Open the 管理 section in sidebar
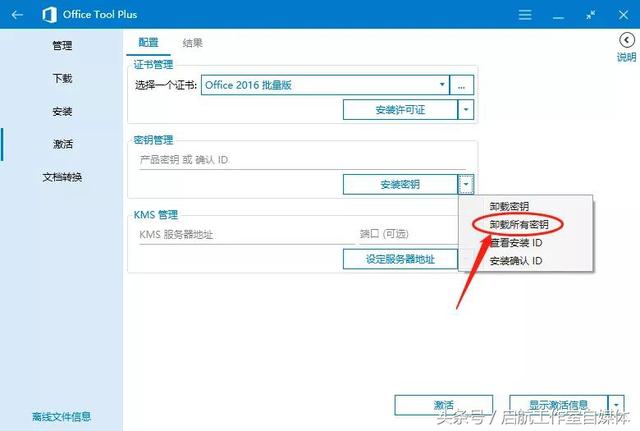This screenshot has height=431, width=640. [62, 45]
